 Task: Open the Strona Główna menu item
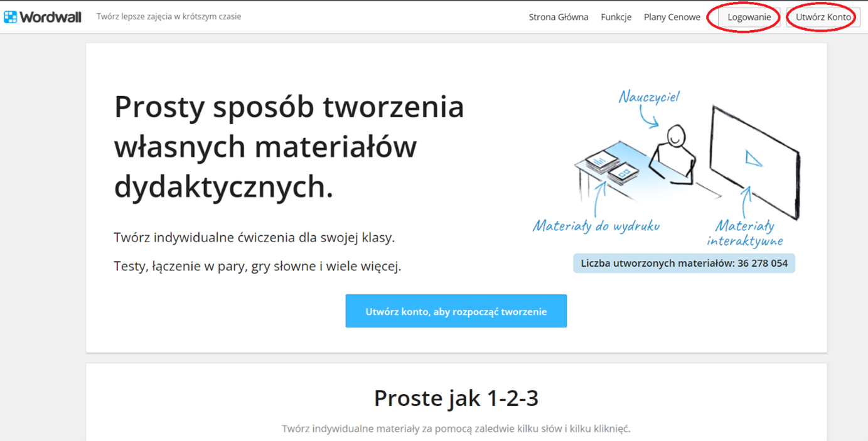point(558,17)
